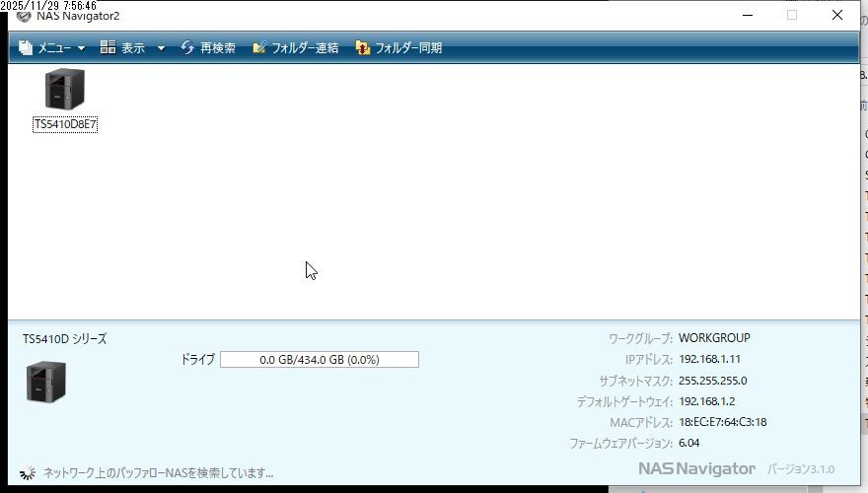The height and width of the screenshot is (493, 868).
Task: Click the NAS image in details panel
Action: tap(46, 382)
